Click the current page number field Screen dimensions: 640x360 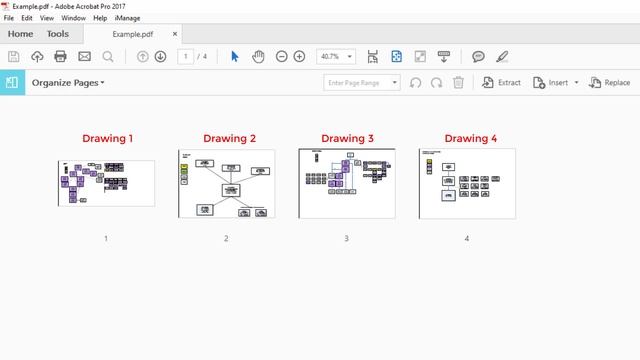pos(185,56)
